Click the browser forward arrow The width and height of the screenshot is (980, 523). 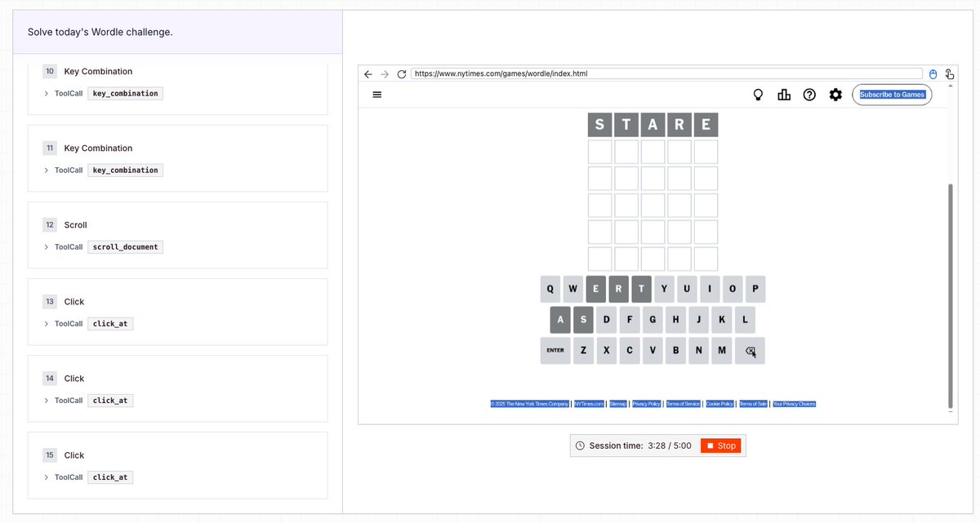(384, 73)
